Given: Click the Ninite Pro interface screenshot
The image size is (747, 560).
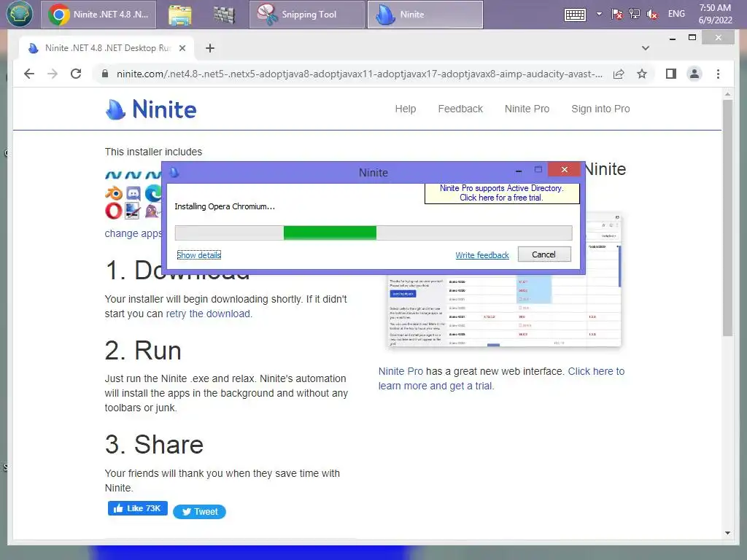Looking at the screenshot, I should pyautogui.click(x=505, y=309).
